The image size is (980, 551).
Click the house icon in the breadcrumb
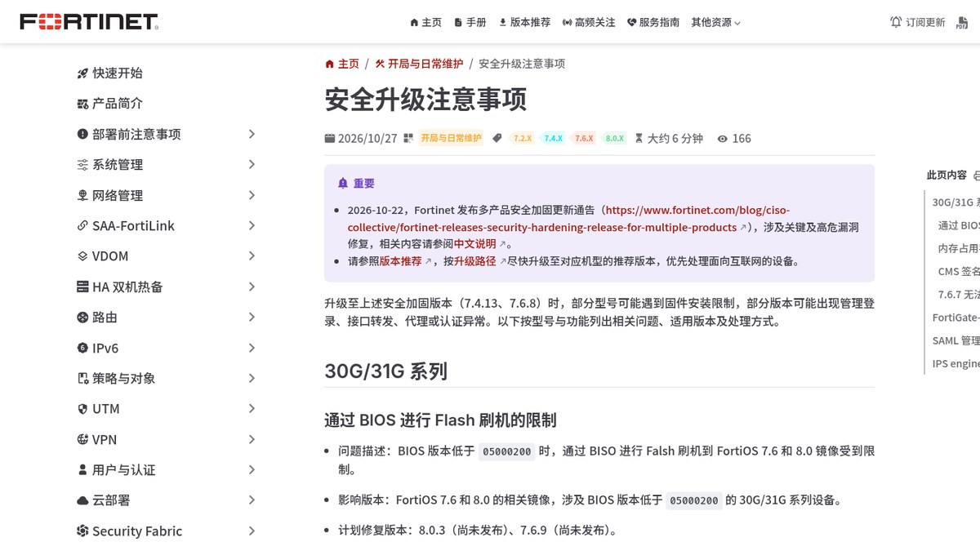[329, 64]
